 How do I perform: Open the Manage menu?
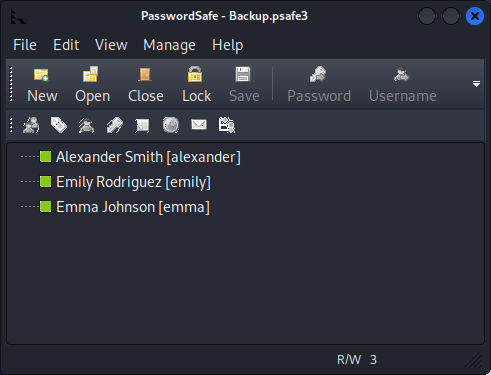point(169,45)
